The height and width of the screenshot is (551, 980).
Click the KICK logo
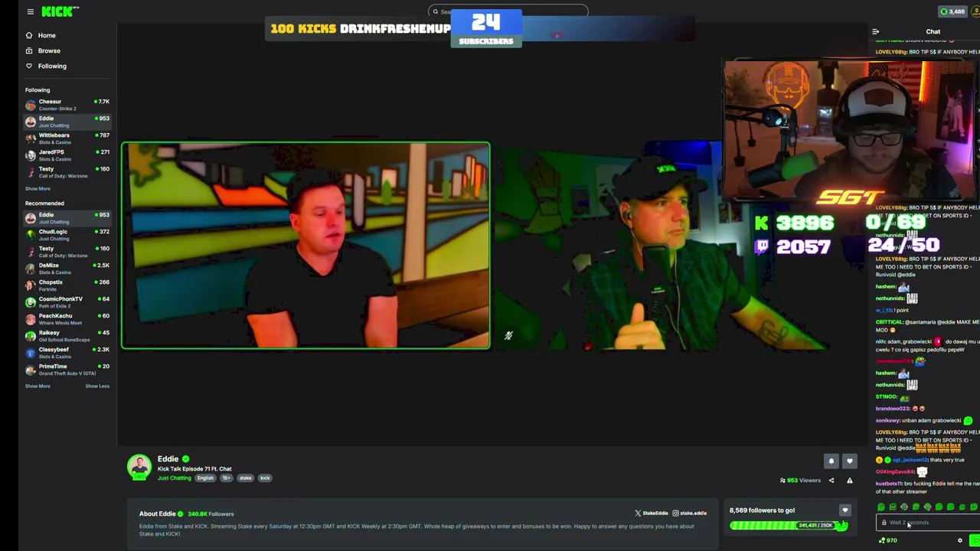coord(59,11)
